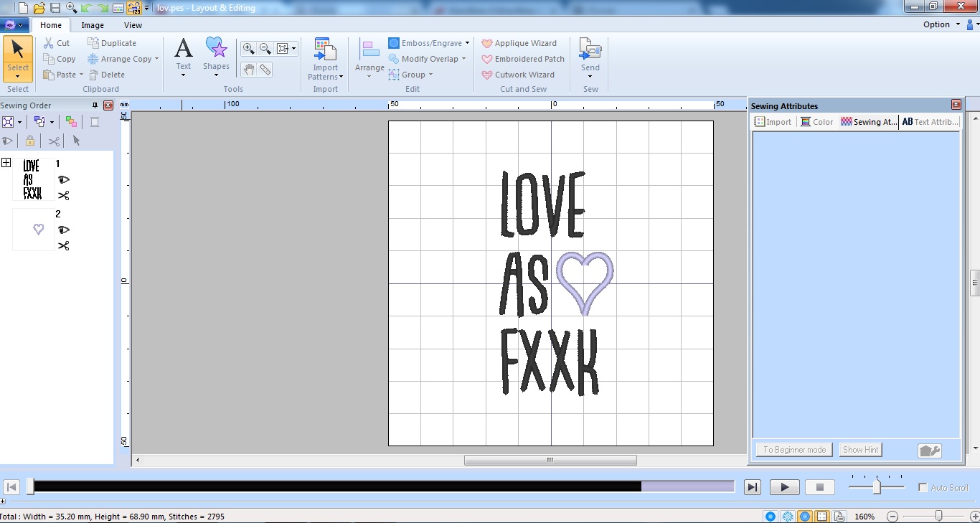Viewport: 980px width, 523px height.
Task: Select the Pan hand tool
Action: tap(249, 70)
